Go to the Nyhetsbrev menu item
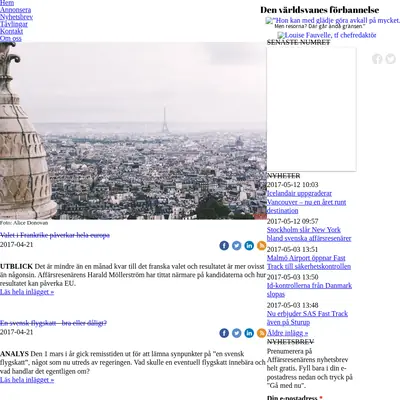 coord(16,17)
